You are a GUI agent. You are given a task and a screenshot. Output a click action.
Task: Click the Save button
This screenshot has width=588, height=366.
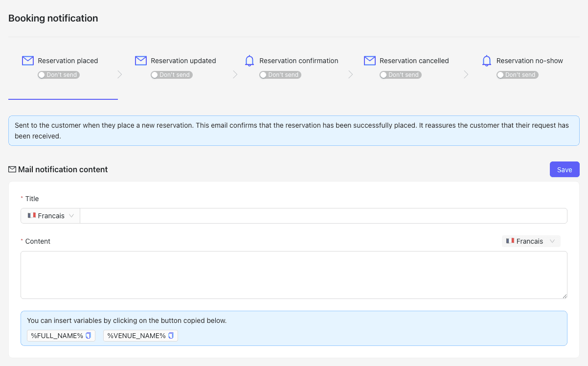[x=565, y=169]
